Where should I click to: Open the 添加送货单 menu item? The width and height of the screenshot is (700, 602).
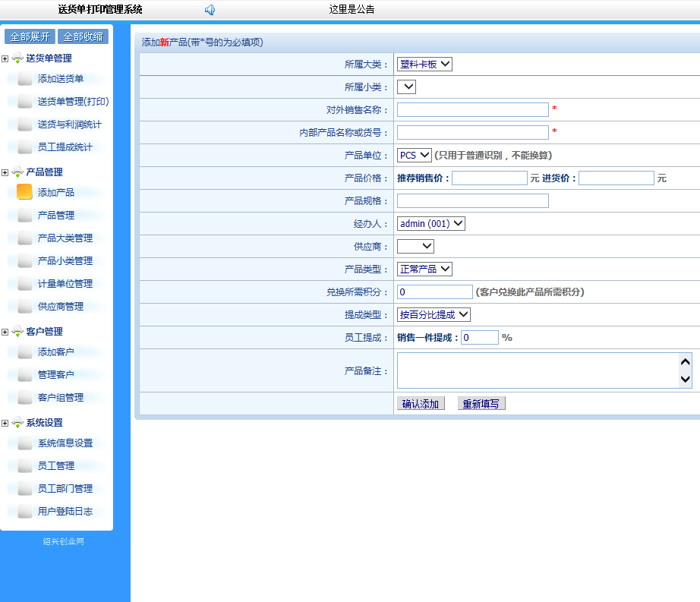click(61, 78)
